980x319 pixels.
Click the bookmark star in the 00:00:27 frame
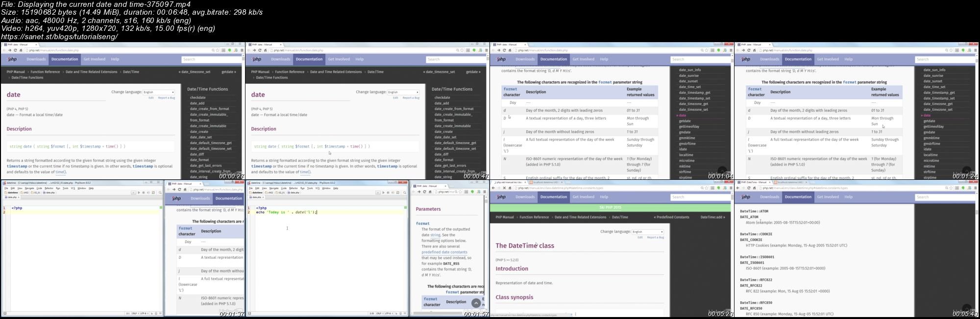pos(218,50)
